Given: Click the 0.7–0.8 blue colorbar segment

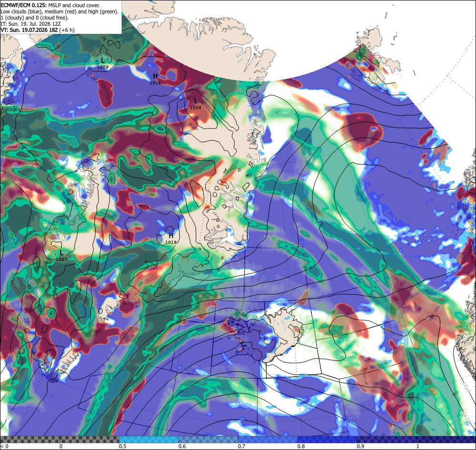Looking at the screenshot, I should click(268, 440).
